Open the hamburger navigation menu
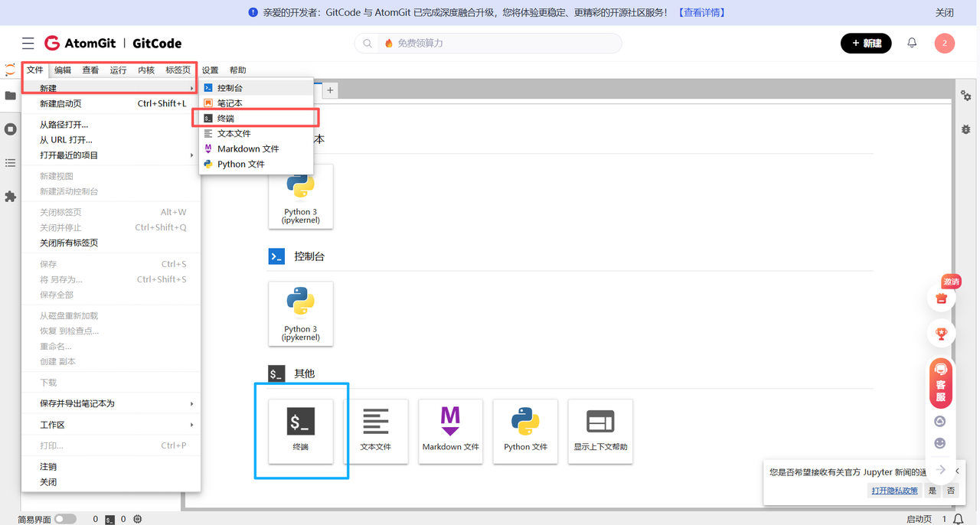980x525 pixels. tap(28, 44)
